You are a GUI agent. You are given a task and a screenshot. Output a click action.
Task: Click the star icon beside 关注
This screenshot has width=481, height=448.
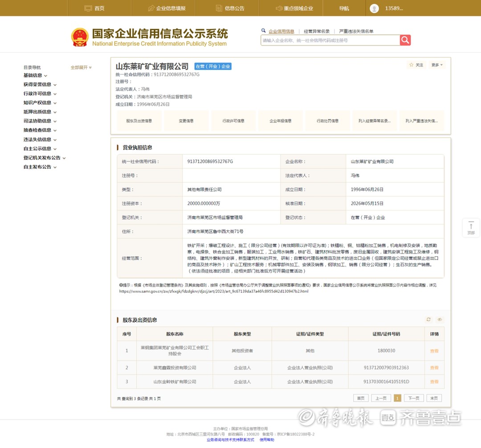pos(412,65)
